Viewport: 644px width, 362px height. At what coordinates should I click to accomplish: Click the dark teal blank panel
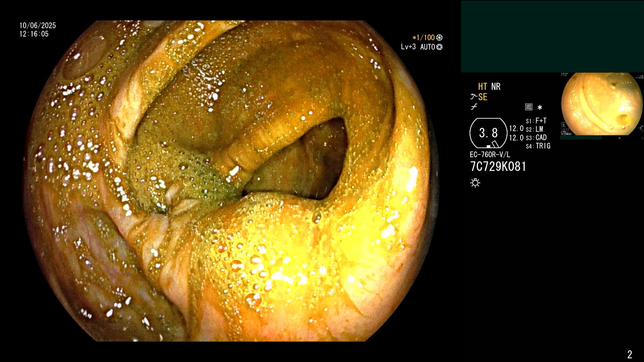[552, 37]
